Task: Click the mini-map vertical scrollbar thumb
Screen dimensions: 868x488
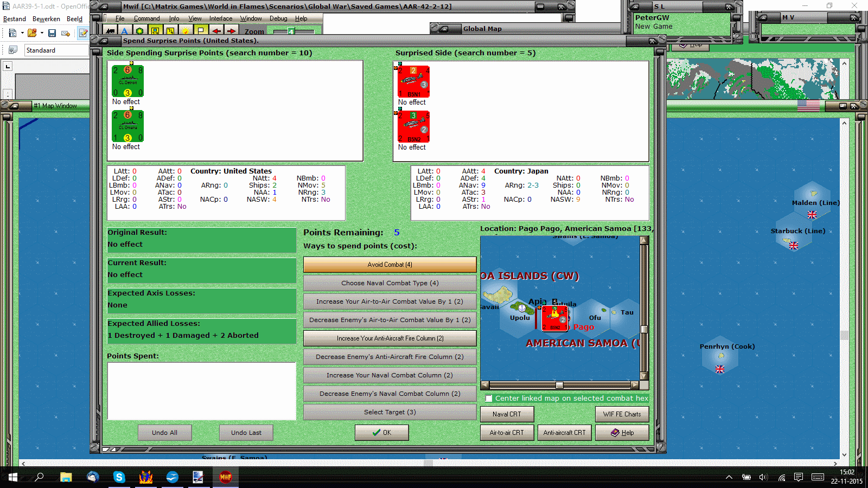Action: pos(644,329)
